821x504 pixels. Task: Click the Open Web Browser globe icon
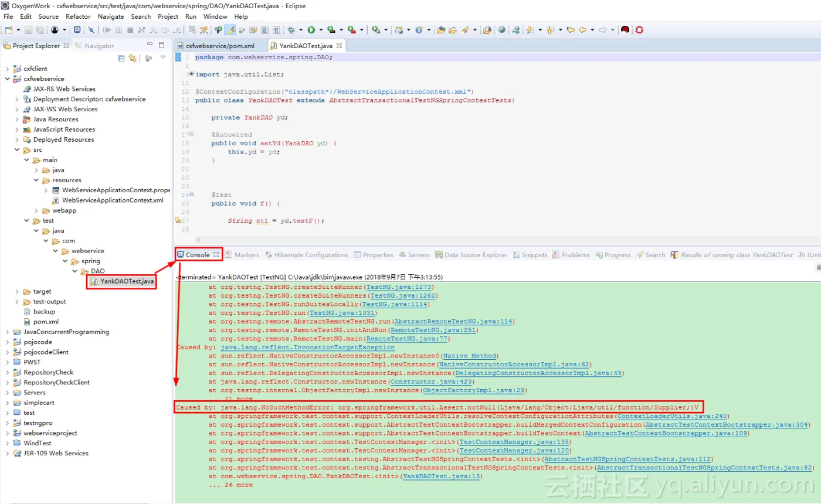coord(501,29)
